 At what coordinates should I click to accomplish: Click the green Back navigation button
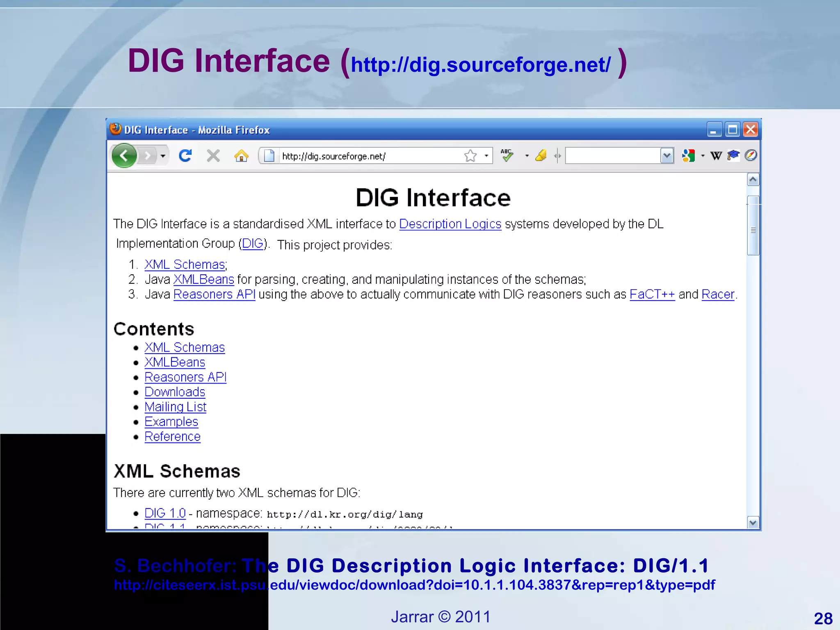(x=124, y=156)
